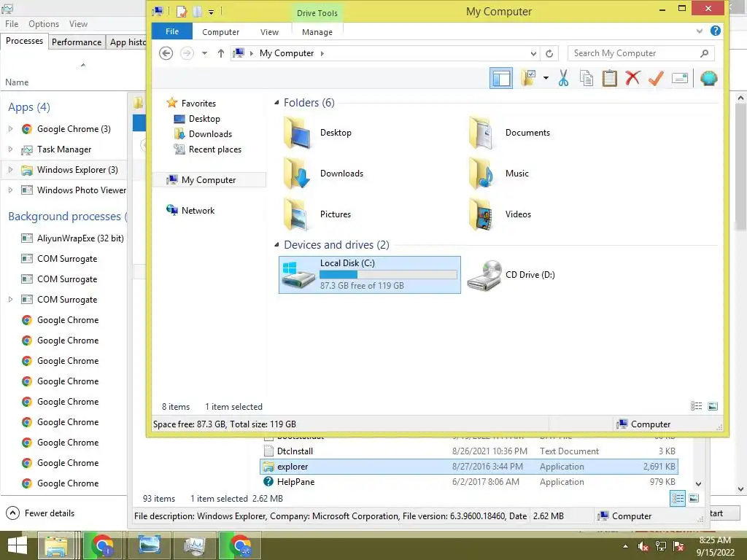Open the Task Manager File menu
Viewport: 747px width, 560px height.
(x=12, y=24)
